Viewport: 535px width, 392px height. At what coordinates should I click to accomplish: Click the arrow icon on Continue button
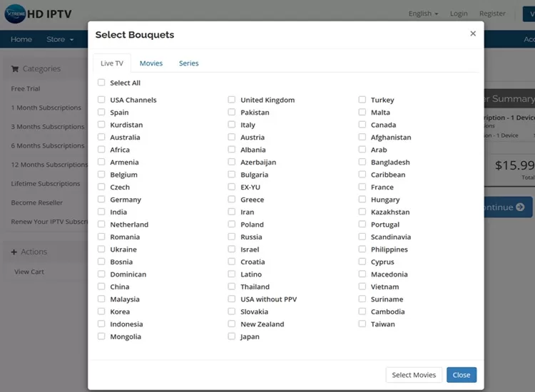click(520, 207)
